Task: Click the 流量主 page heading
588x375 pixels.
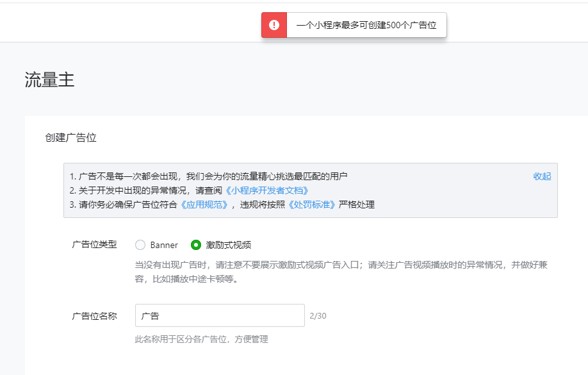Action: [x=49, y=80]
